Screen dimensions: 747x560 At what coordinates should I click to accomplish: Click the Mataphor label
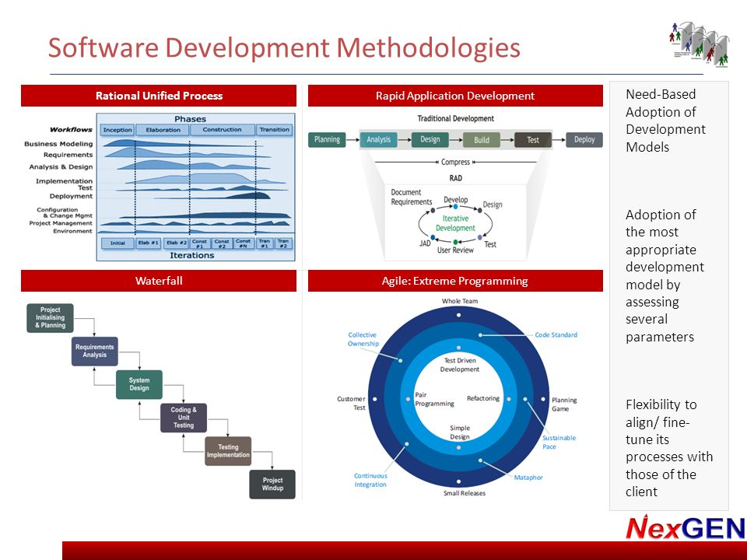[x=528, y=477]
